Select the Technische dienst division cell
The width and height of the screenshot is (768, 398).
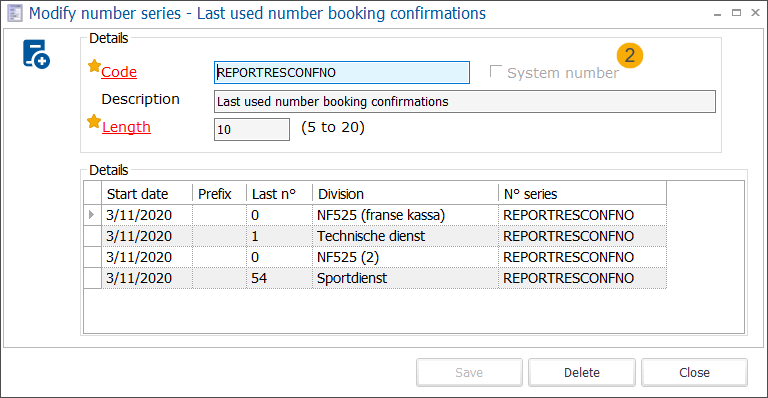(406, 236)
